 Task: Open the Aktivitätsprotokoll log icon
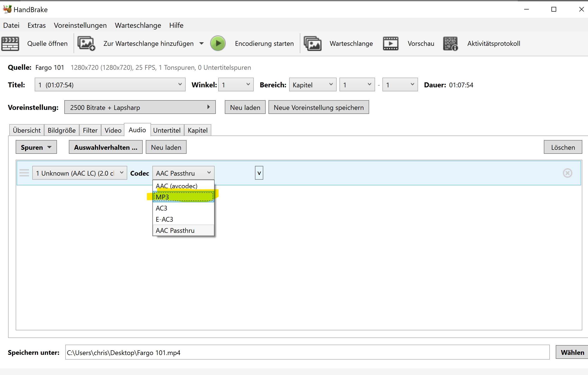(x=450, y=44)
